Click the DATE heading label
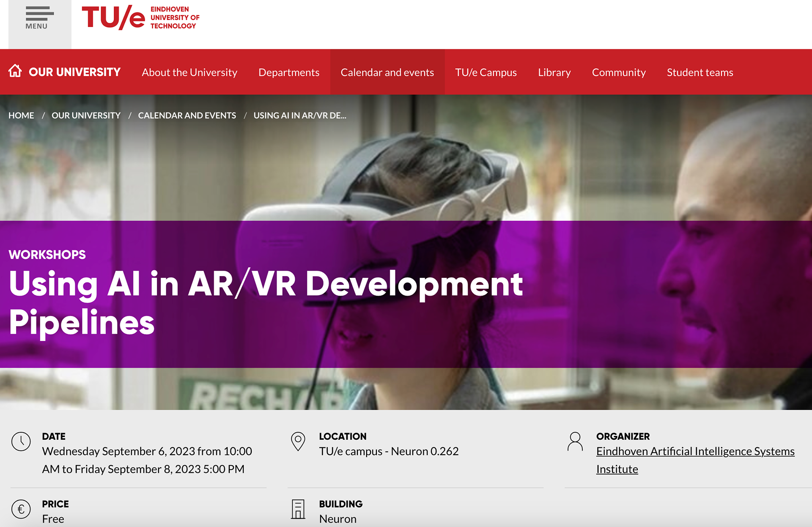Screen dimensions: 812x527 (x=54, y=436)
